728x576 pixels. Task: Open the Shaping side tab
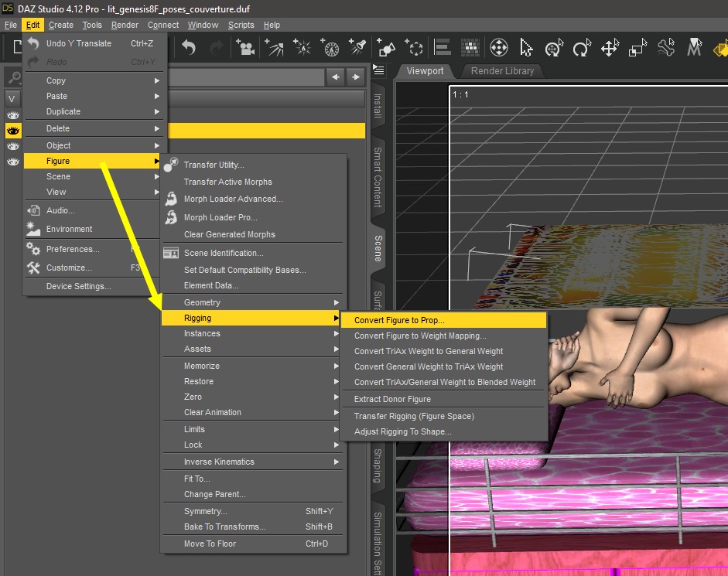pyautogui.click(x=378, y=465)
